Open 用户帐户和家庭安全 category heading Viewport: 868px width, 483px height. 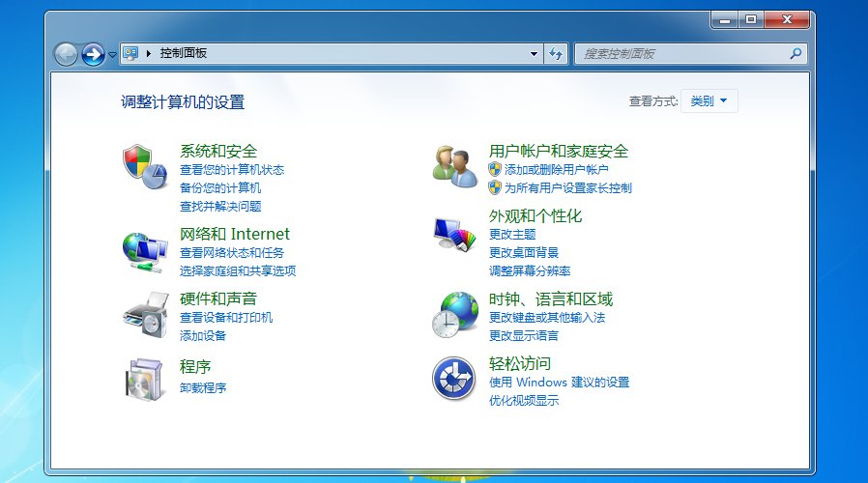tap(558, 151)
